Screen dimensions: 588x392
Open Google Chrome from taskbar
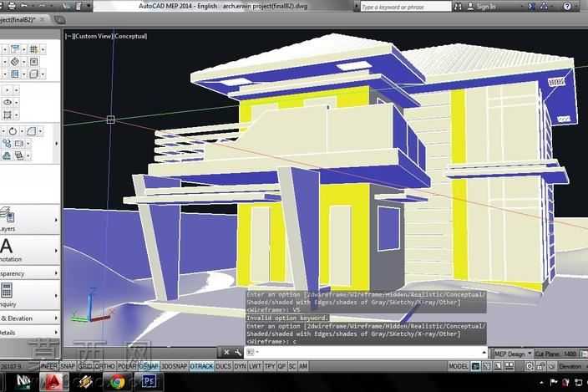(117, 382)
